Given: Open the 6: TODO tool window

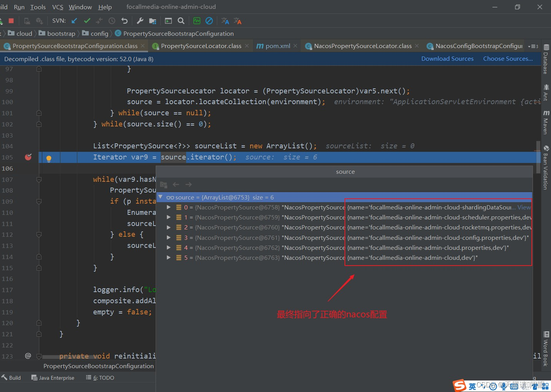Looking at the screenshot, I should pyautogui.click(x=100, y=378).
